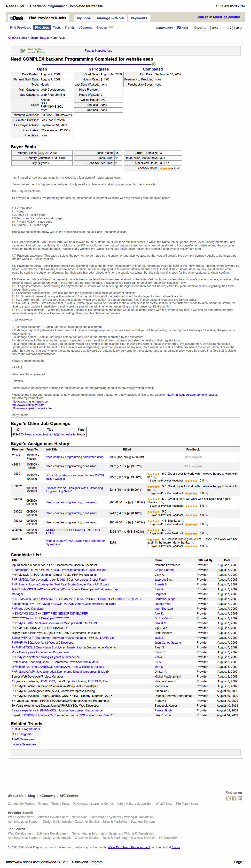Switch to Find Providers & Jobs tab

coord(47,18)
